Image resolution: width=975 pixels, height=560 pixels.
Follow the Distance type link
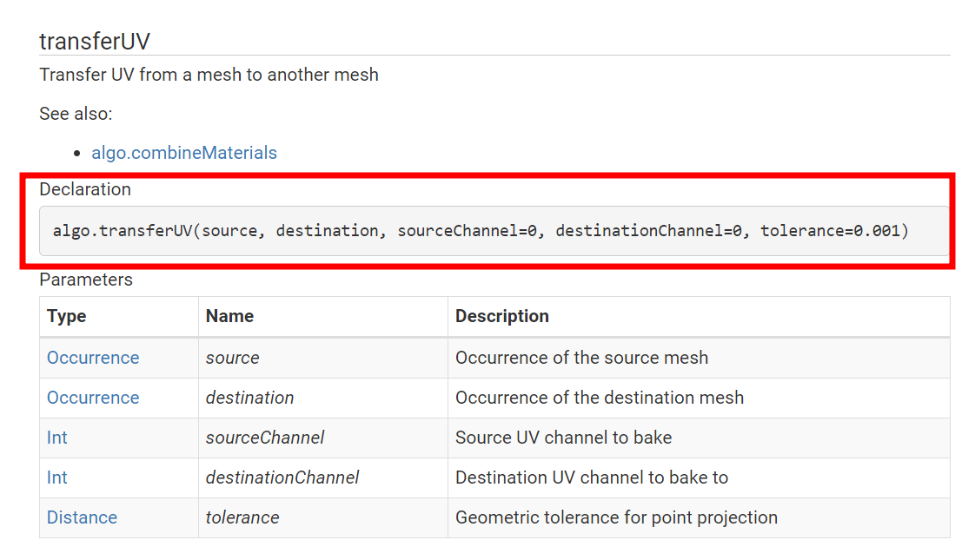[x=82, y=517]
